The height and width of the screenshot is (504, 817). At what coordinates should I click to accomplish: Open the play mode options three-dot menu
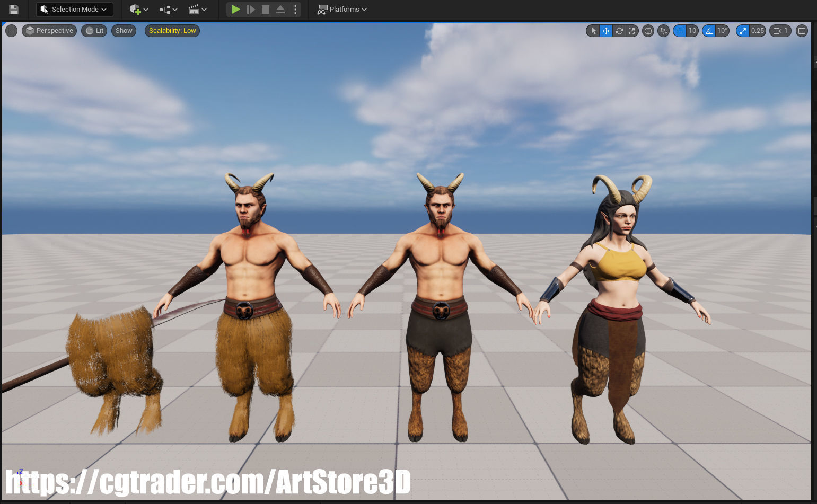[295, 10]
